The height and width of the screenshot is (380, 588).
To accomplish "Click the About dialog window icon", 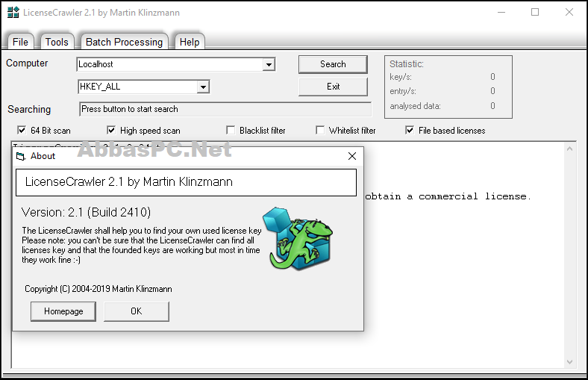I will [21, 156].
